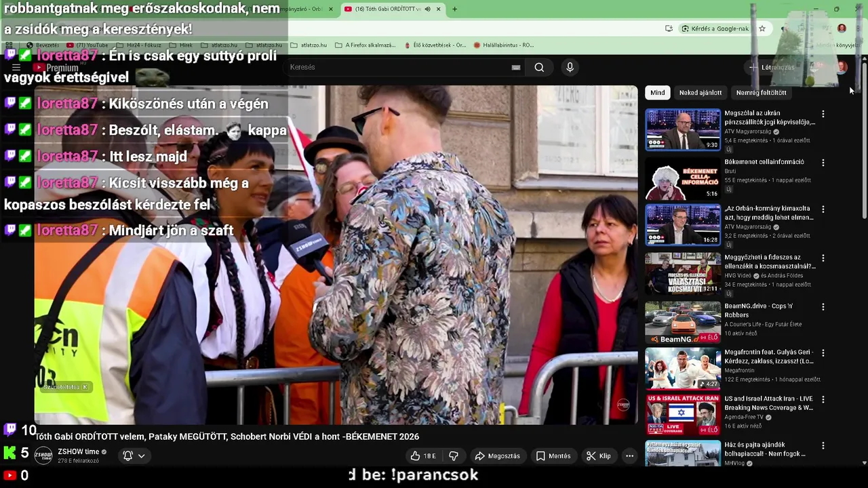
Task: Open options menu for Az Orbán-kormány kimaxolta video
Action: point(823,209)
